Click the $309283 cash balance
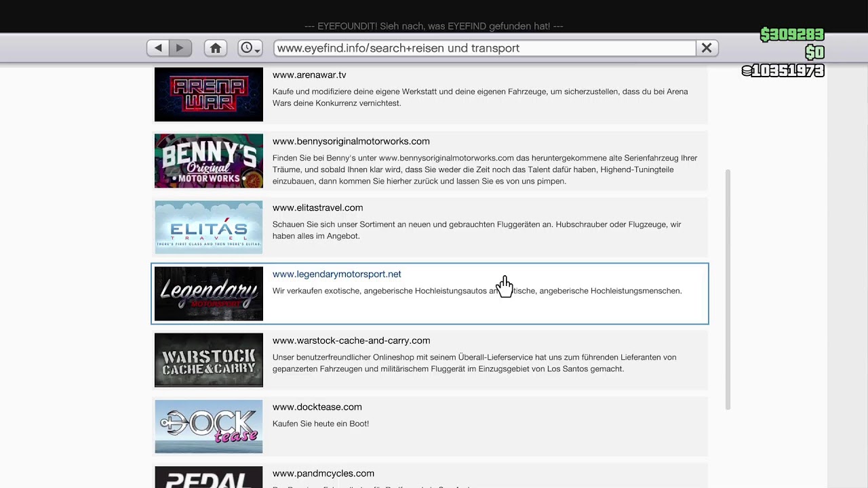This screenshot has height=488, width=868. pyautogui.click(x=792, y=35)
